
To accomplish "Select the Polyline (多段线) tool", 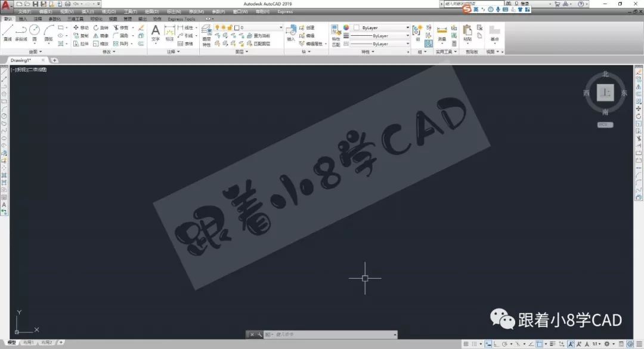I will tap(21, 32).
